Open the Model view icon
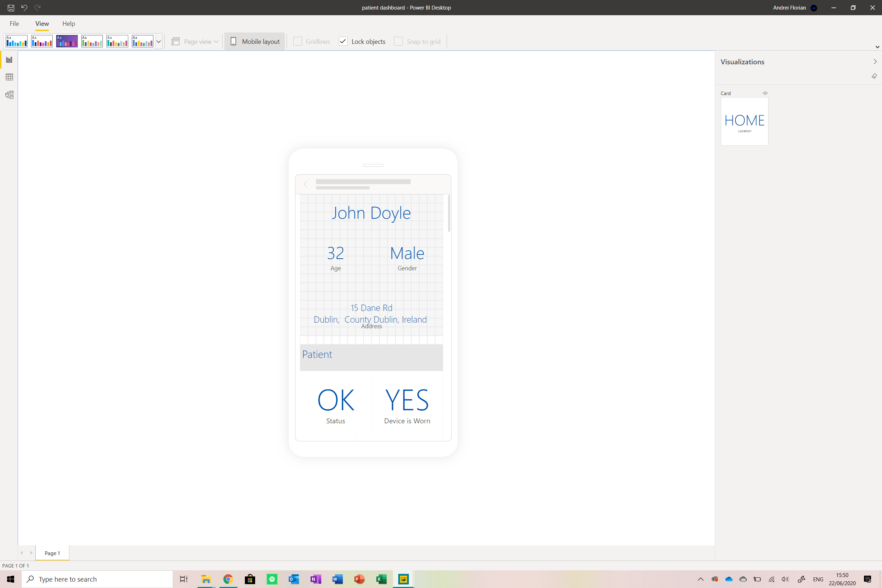This screenshot has width=882, height=588. pyautogui.click(x=10, y=95)
